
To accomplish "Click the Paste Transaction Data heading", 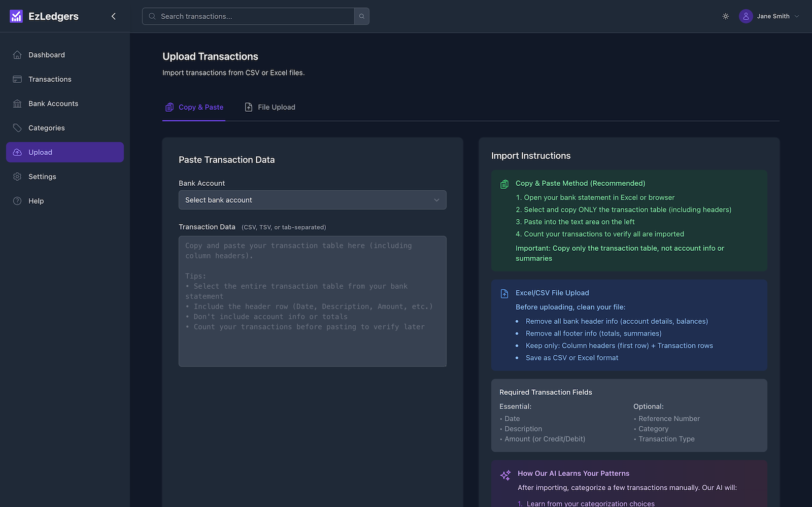I will [x=226, y=160].
